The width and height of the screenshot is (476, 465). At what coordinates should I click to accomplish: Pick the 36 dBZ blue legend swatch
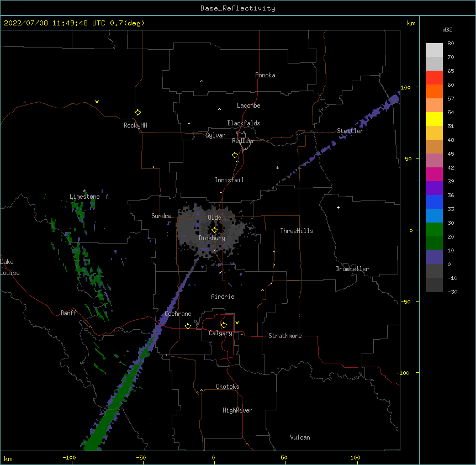point(434,202)
